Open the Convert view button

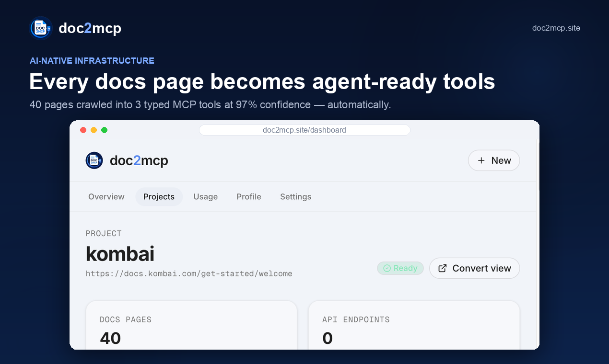[x=474, y=268]
